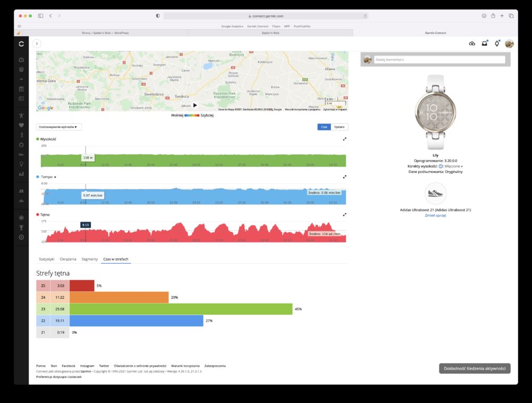Open Gear shoe icon in sidebar
The width and height of the screenshot is (532, 403).
coord(21,155)
